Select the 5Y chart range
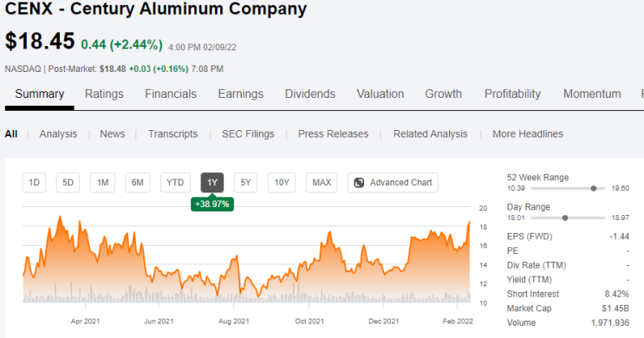Image resolution: width=644 pixels, height=338 pixels. click(x=245, y=183)
